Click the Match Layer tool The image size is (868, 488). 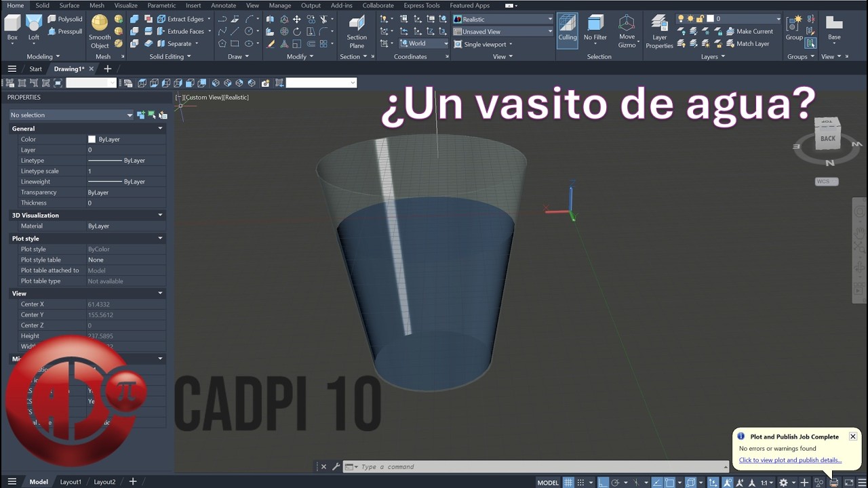point(747,43)
